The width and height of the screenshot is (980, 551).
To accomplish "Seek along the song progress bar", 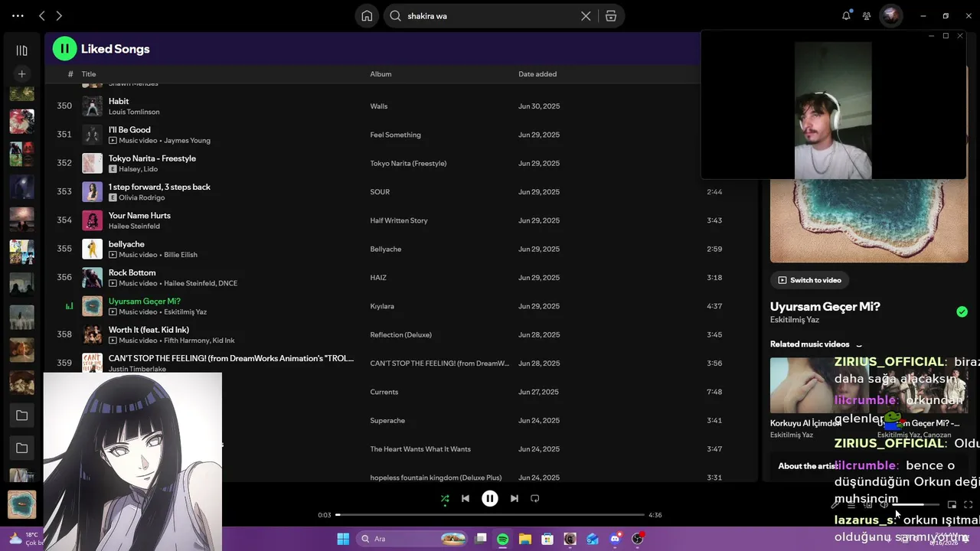I will coord(490,515).
